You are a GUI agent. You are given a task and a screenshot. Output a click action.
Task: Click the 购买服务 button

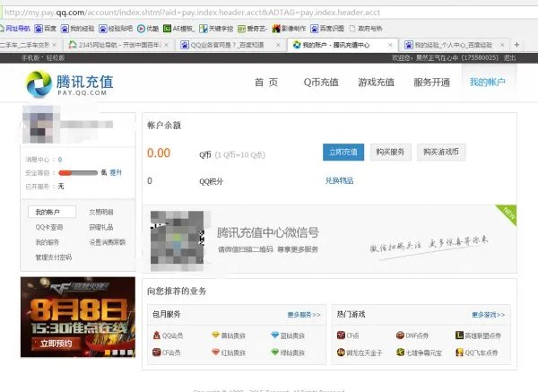[390, 152]
